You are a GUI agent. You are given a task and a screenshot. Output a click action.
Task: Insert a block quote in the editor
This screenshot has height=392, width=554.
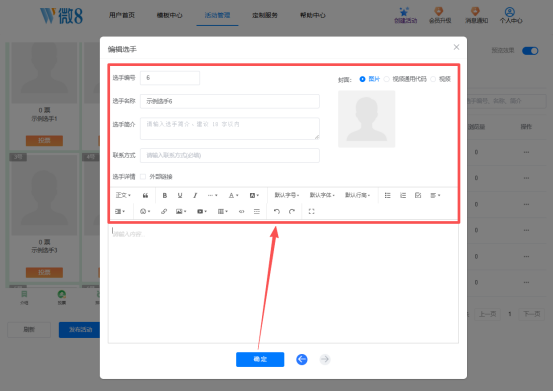point(145,195)
